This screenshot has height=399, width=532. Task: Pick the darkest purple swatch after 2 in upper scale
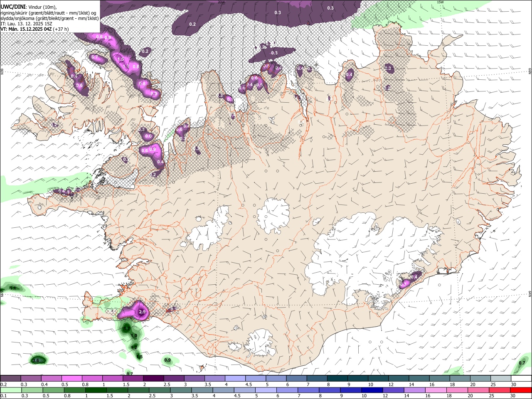pos(153,378)
